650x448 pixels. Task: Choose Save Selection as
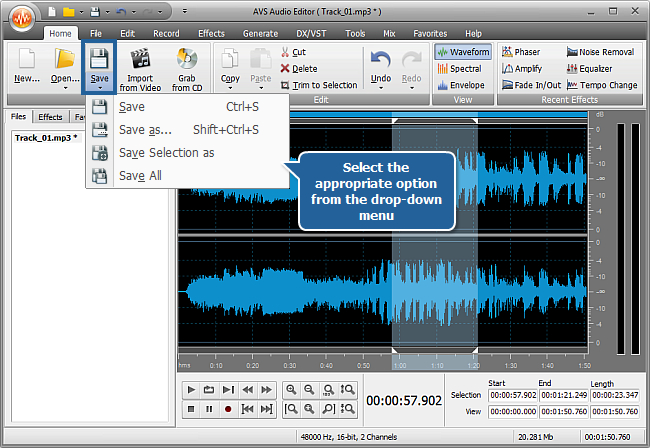tap(187, 153)
